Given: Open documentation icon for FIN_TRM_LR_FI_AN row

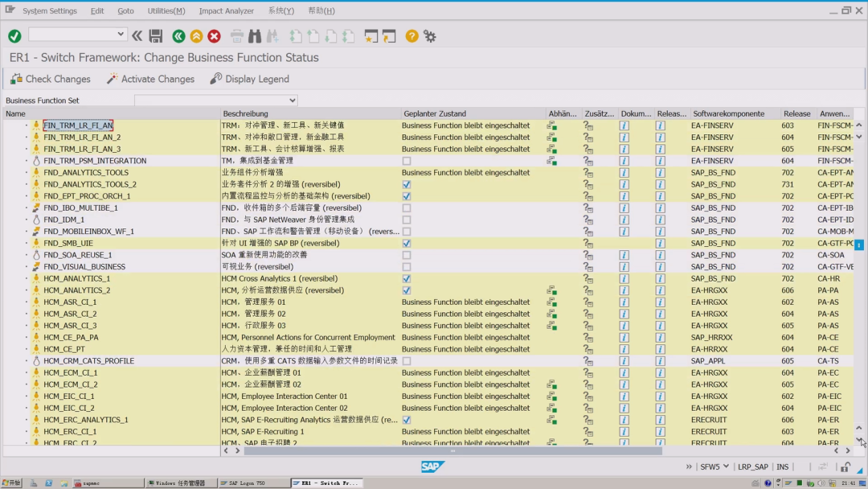Looking at the screenshot, I should tap(624, 125).
